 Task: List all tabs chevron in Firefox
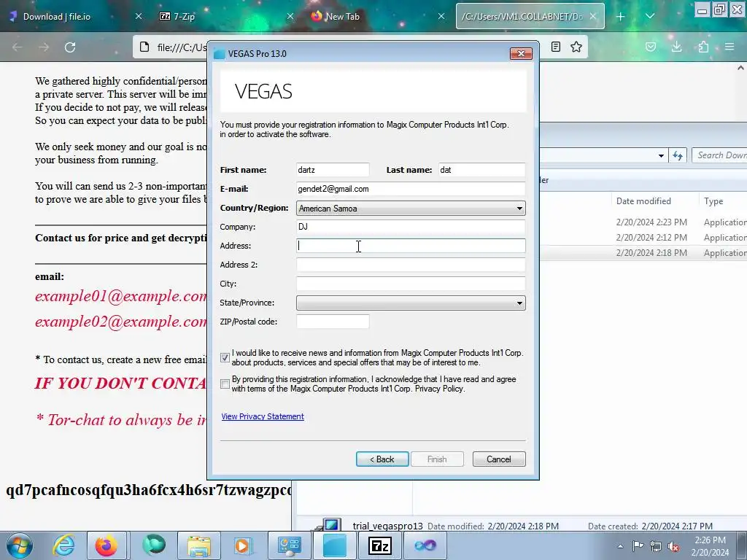click(650, 17)
